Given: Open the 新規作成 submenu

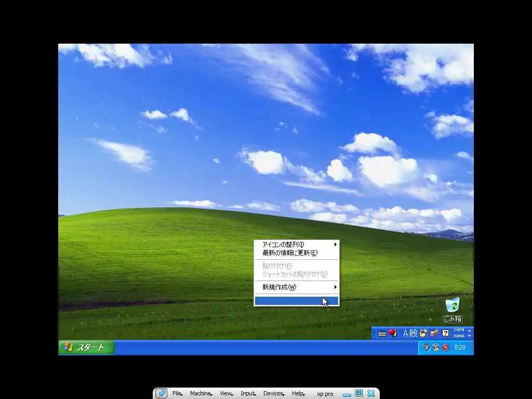Looking at the screenshot, I should coord(296,287).
